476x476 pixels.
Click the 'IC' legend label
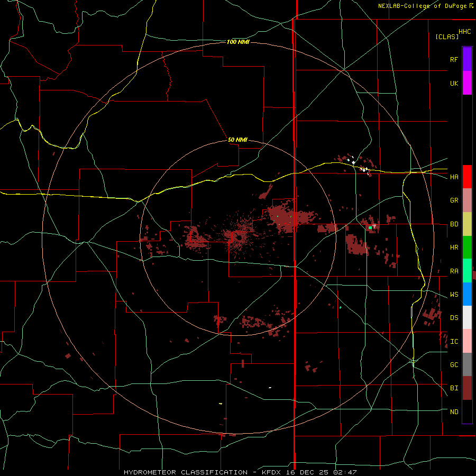[454, 342]
